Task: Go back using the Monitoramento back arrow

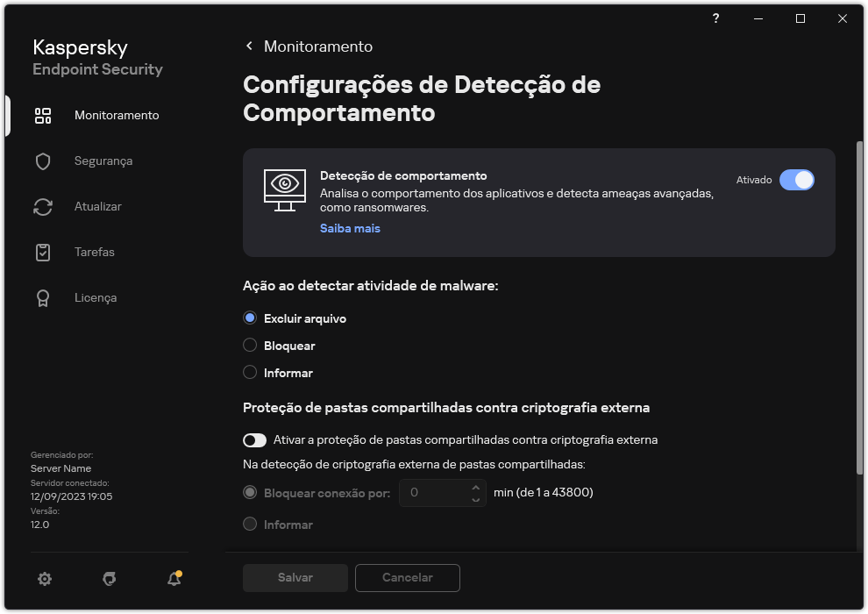Action: tap(249, 46)
